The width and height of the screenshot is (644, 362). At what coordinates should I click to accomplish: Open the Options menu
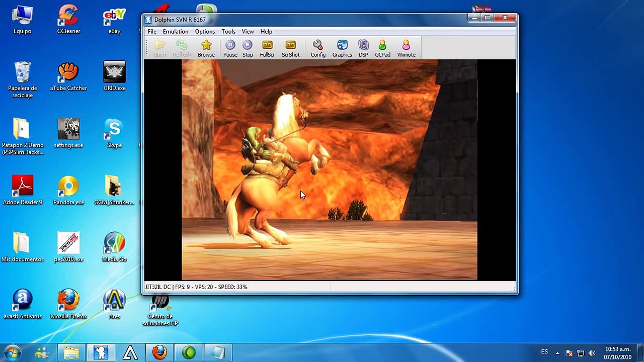(205, 32)
